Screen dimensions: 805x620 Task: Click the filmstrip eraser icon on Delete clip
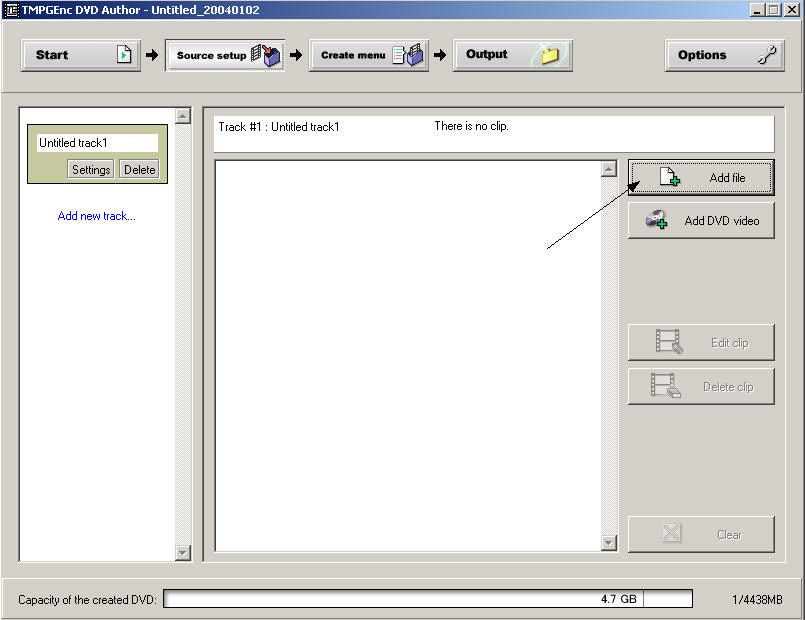(665, 385)
